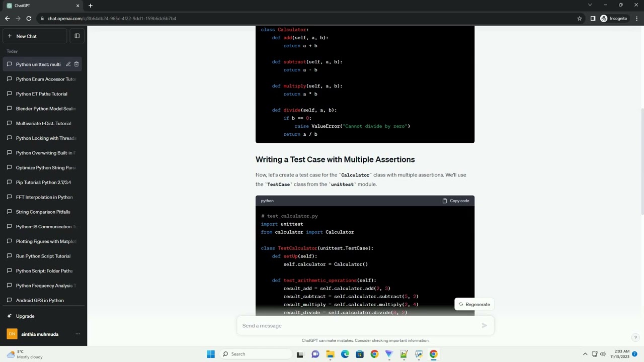Open Microsoft Edge from taskbar
This screenshot has height=362, width=644.
(345, 354)
